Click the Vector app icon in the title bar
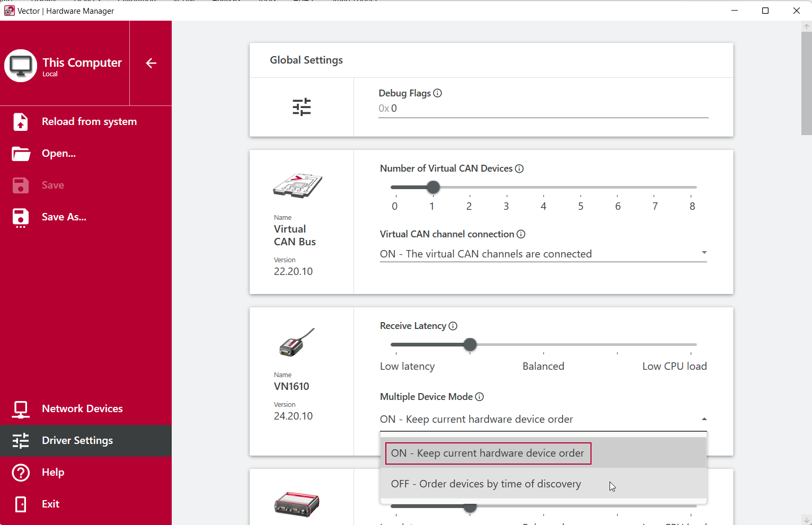812x525 pixels. (x=9, y=11)
